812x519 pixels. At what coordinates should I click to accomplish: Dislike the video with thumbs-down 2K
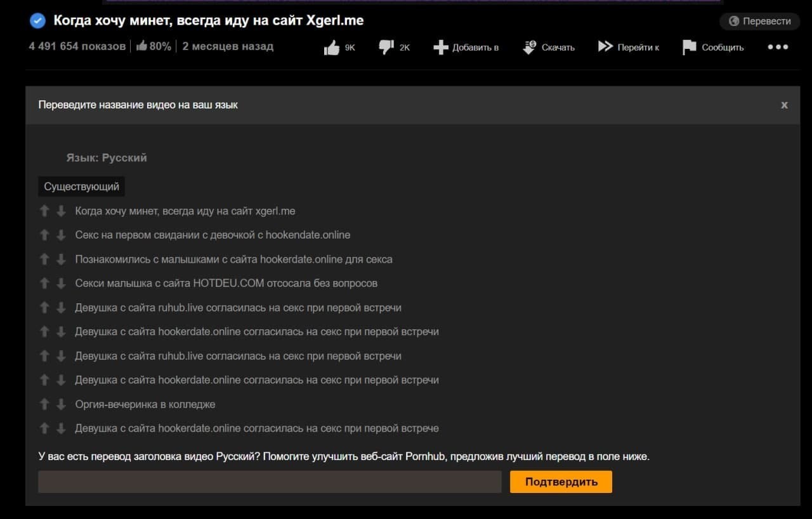point(394,48)
